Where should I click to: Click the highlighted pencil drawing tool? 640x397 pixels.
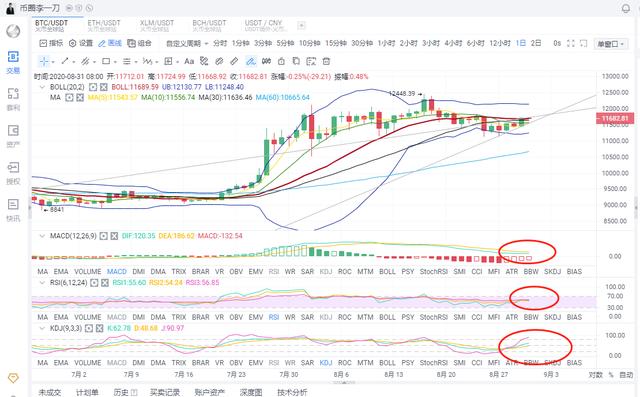pos(250,61)
